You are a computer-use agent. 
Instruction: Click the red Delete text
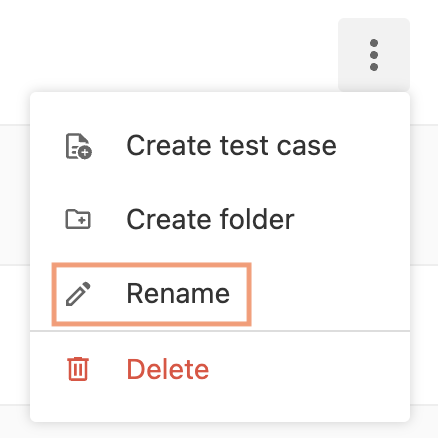pos(168,369)
